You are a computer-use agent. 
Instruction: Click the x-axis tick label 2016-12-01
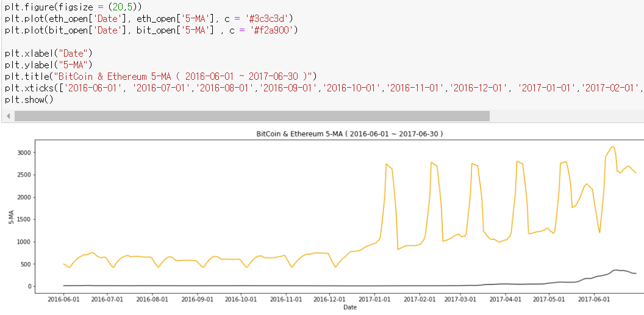(x=329, y=299)
